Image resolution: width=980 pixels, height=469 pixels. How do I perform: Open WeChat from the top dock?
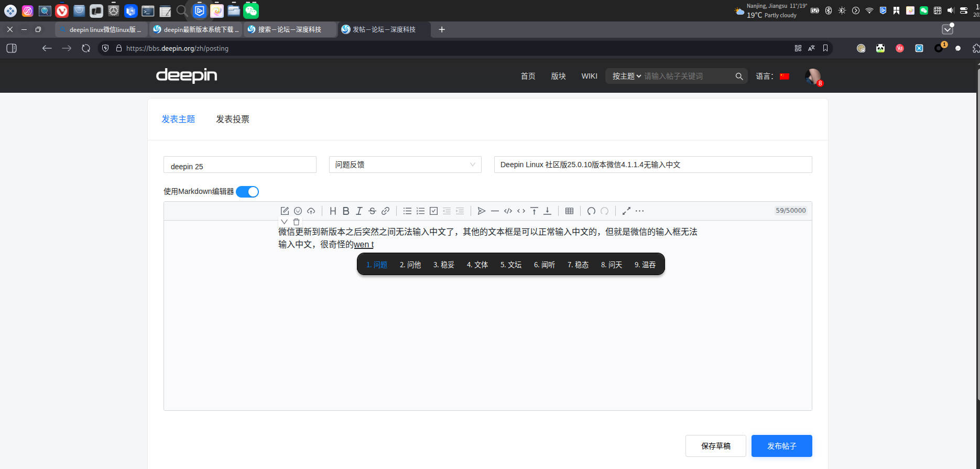point(251,10)
